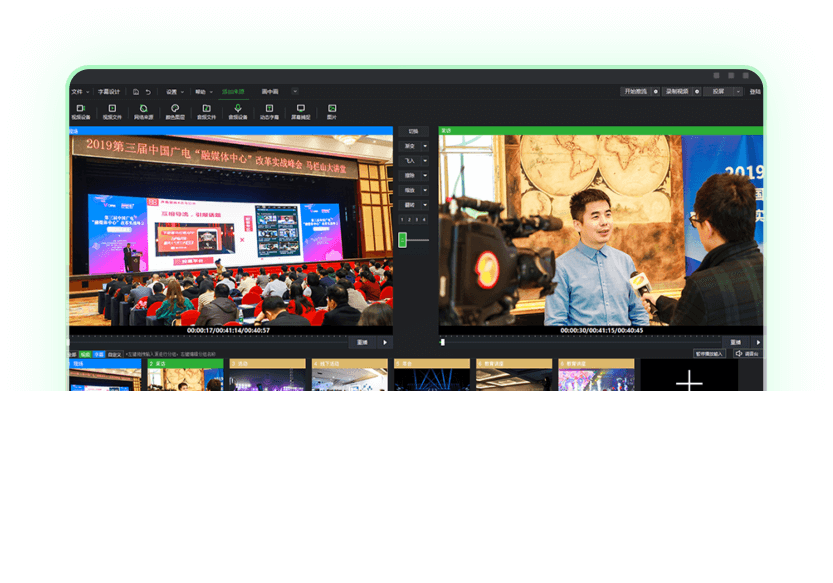Image resolution: width=833 pixels, height=583 pixels.
Task: Select input thumbnail 3 活动
Action: pyautogui.click(x=268, y=375)
